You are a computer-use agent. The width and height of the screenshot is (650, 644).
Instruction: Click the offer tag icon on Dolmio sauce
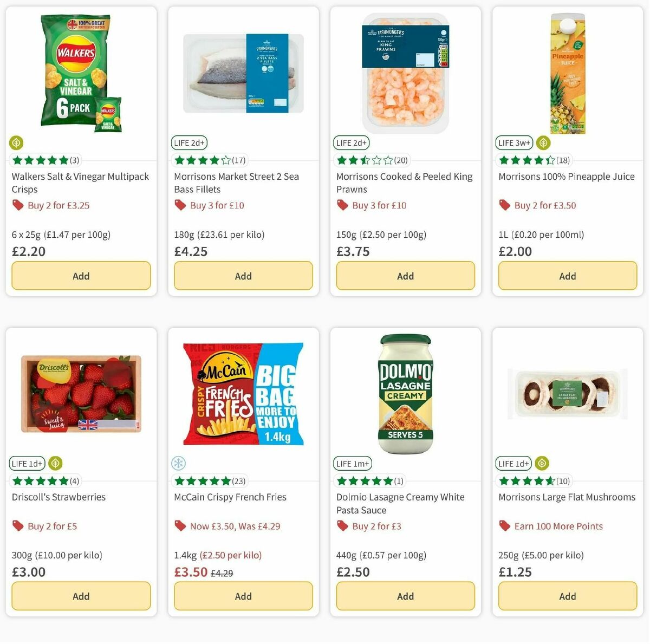(x=342, y=526)
